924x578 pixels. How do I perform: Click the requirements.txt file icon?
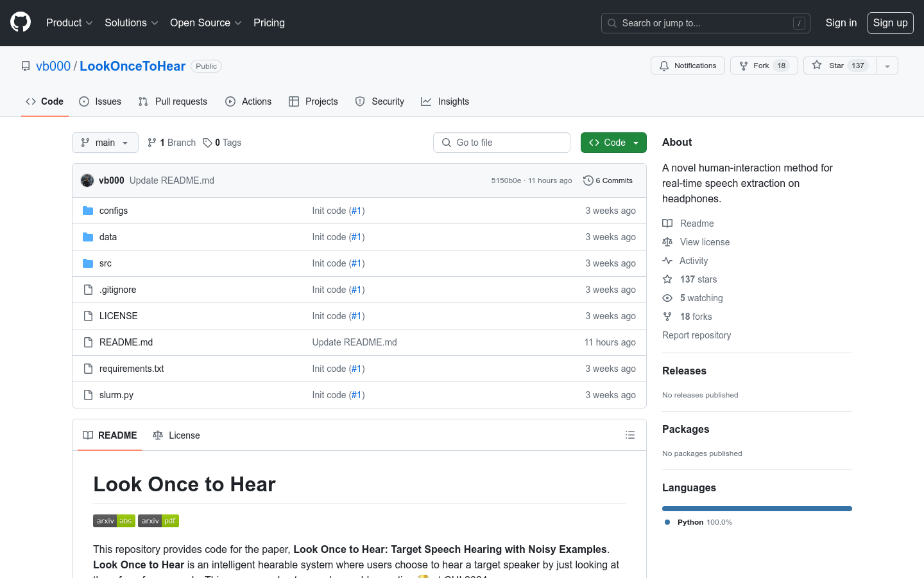[x=89, y=369]
